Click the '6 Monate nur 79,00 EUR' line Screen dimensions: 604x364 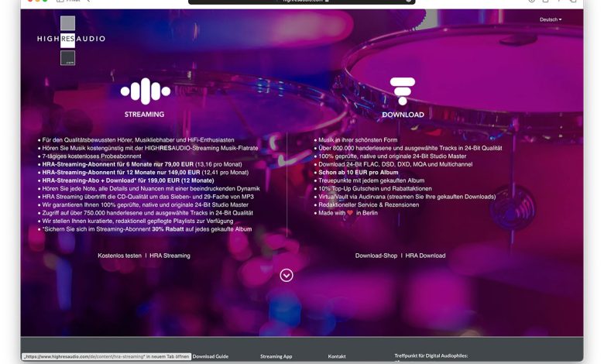coord(142,164)
